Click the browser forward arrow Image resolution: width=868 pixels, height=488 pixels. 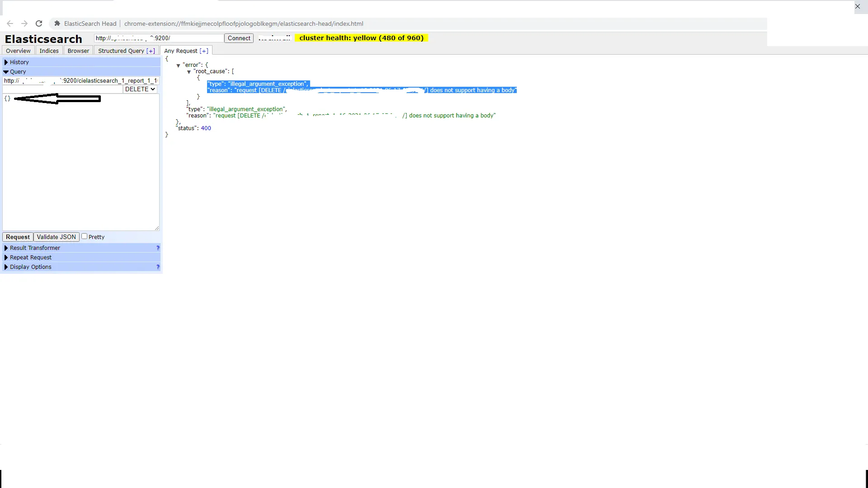[24, 23]
